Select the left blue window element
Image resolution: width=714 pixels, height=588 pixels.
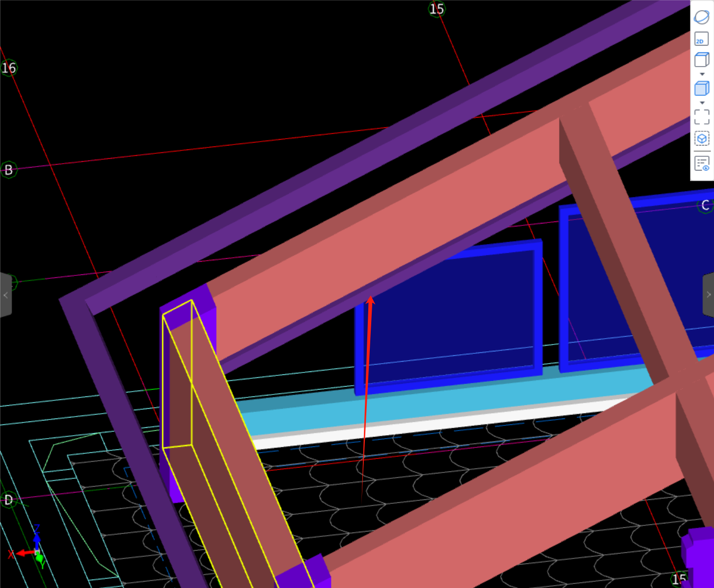449,316
